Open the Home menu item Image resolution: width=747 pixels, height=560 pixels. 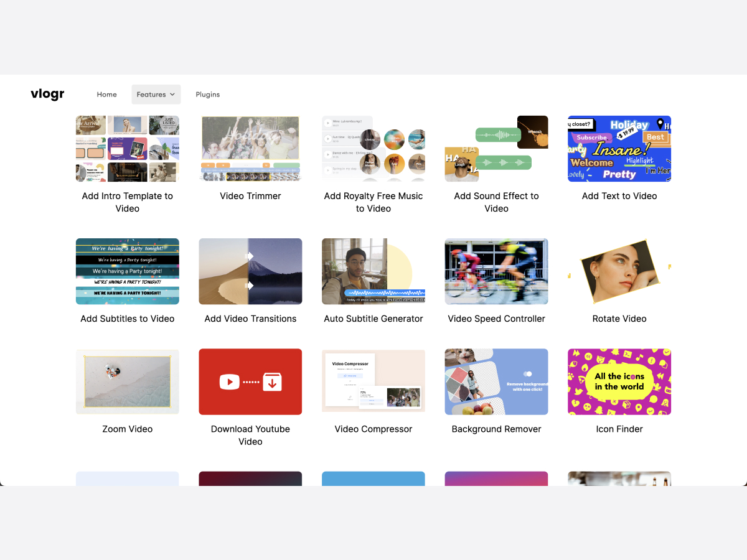click(106, 95)
